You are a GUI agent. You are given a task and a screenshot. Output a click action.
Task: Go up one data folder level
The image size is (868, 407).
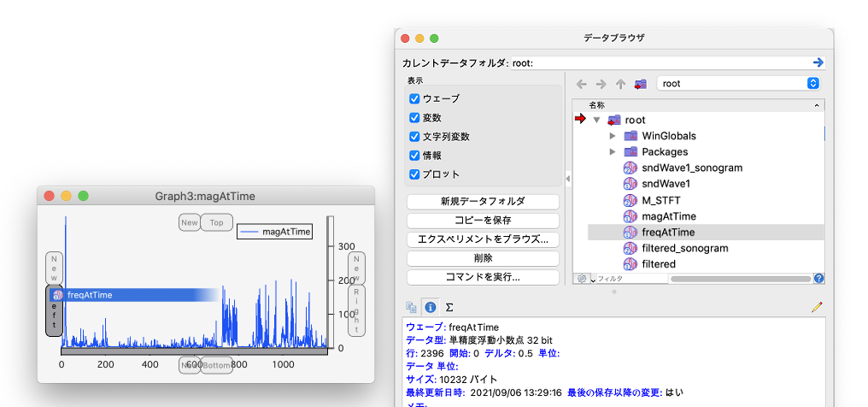(x=620, y=84)
